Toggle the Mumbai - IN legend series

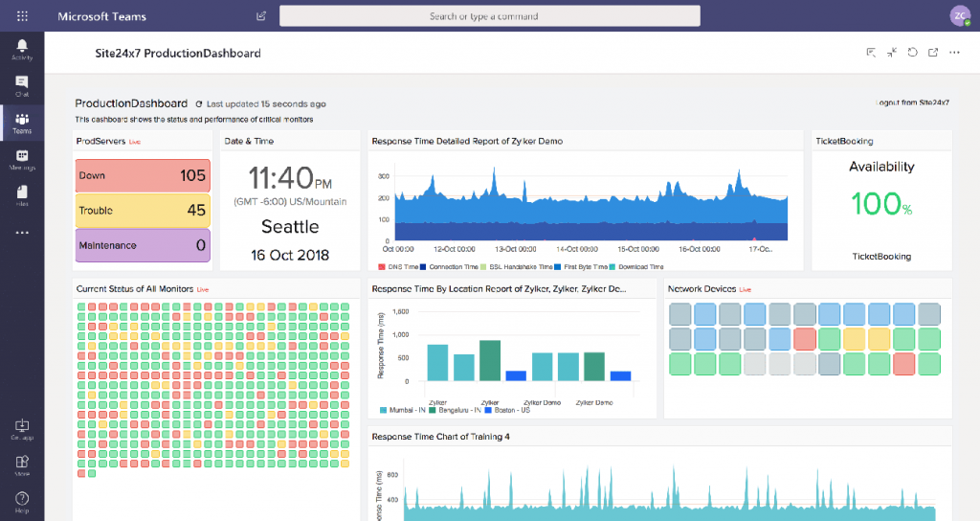click(406, 410)
